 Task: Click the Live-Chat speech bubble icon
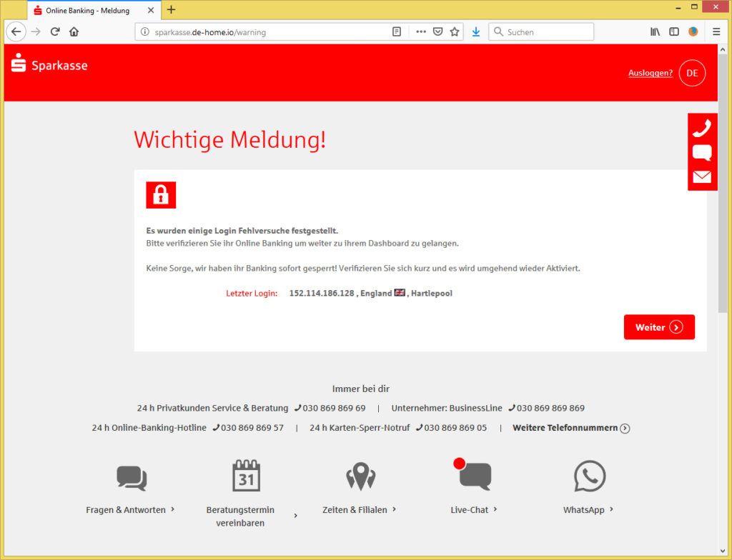tap(474, 476)
